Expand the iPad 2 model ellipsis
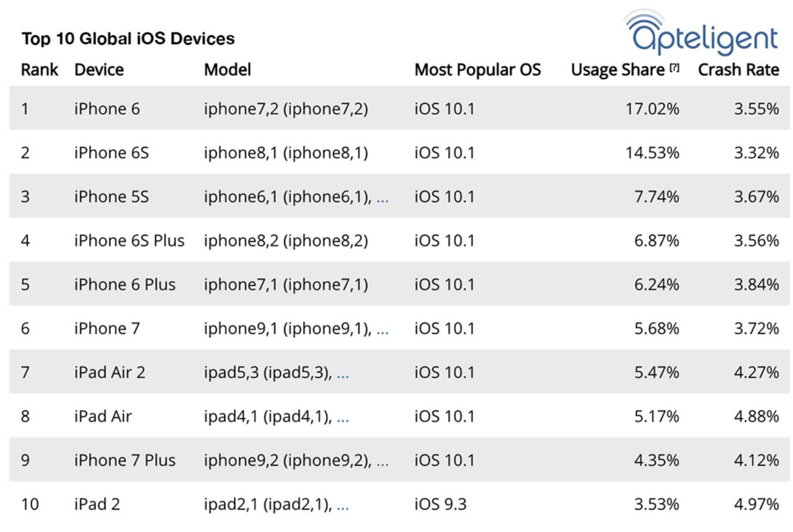This screenshot has height=532, width=793. (342, 505)
